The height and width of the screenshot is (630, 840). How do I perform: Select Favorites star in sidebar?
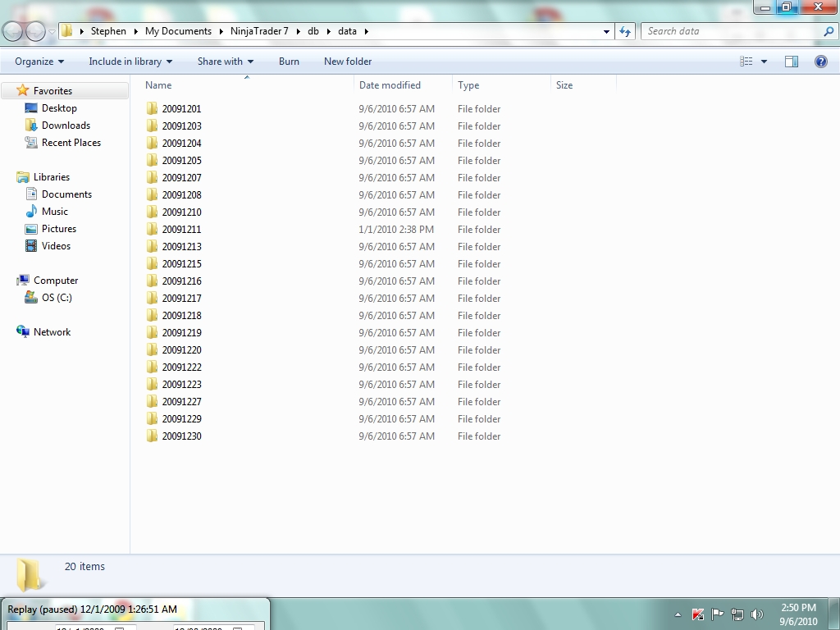22,90
